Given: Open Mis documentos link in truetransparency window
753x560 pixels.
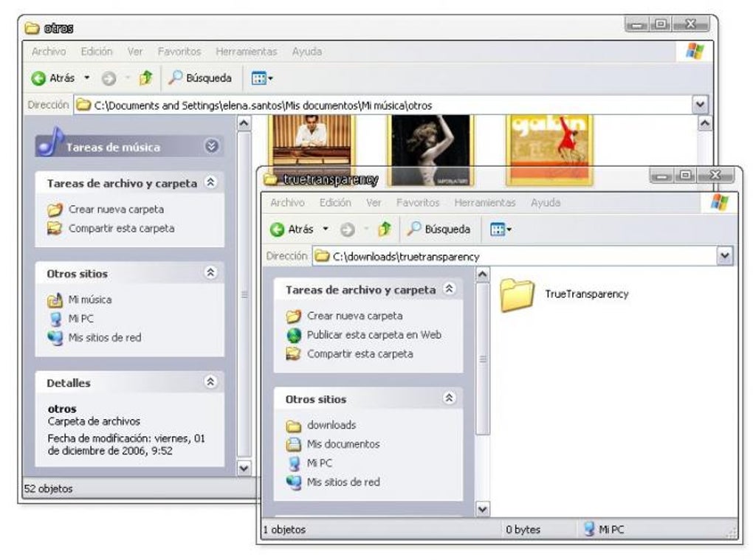Looking at the screenshot, I should pos(343,444).
